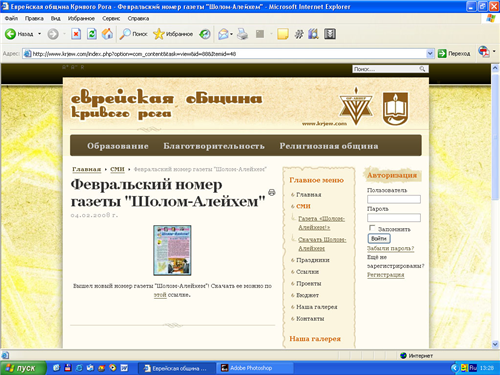Focus the Пользователь username field

394,199
